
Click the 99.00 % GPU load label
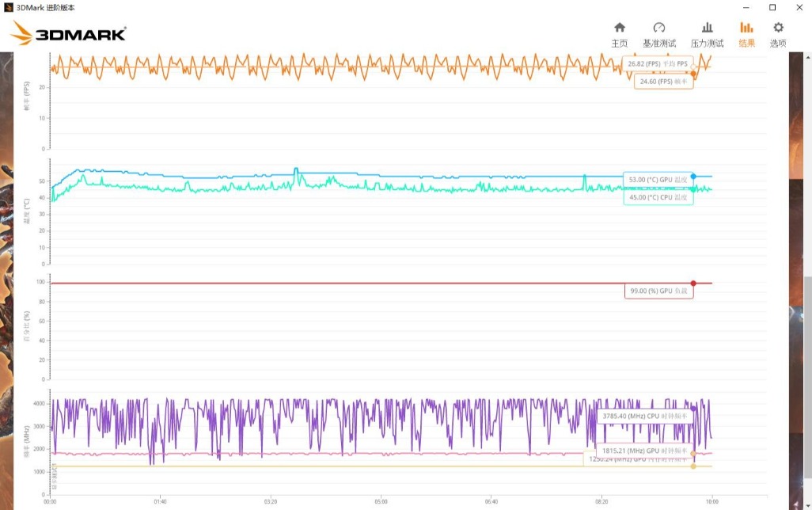point(659,291)
